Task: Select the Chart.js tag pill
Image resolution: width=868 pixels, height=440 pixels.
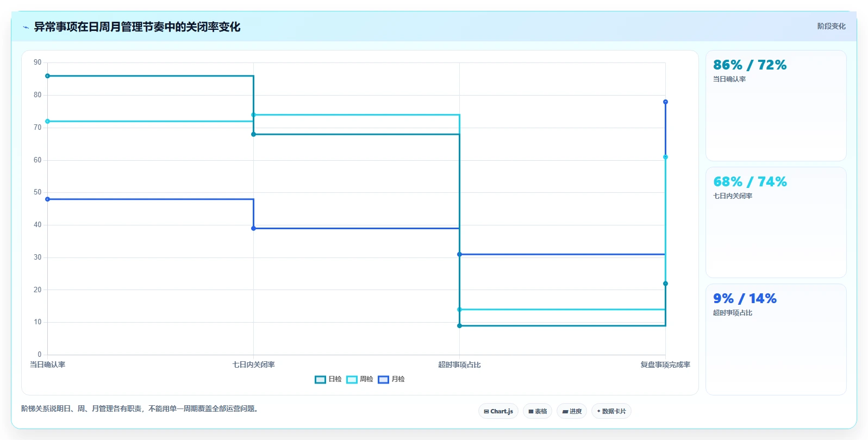Action: [x=498, y=411]
